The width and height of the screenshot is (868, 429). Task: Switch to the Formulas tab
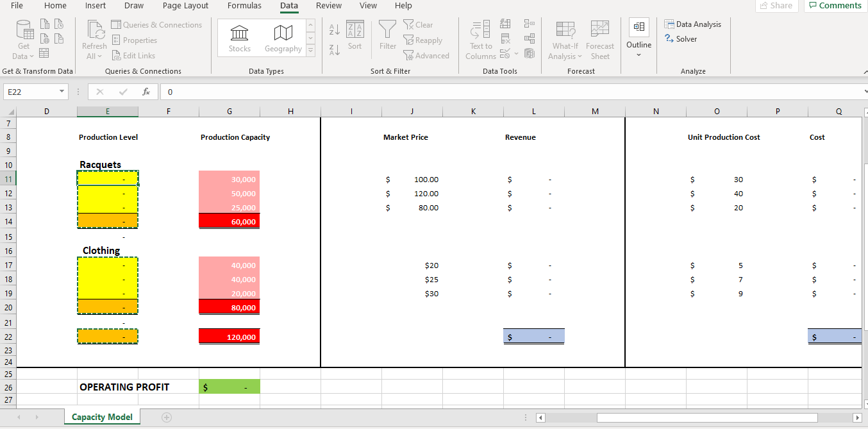[x=244, y=6]
